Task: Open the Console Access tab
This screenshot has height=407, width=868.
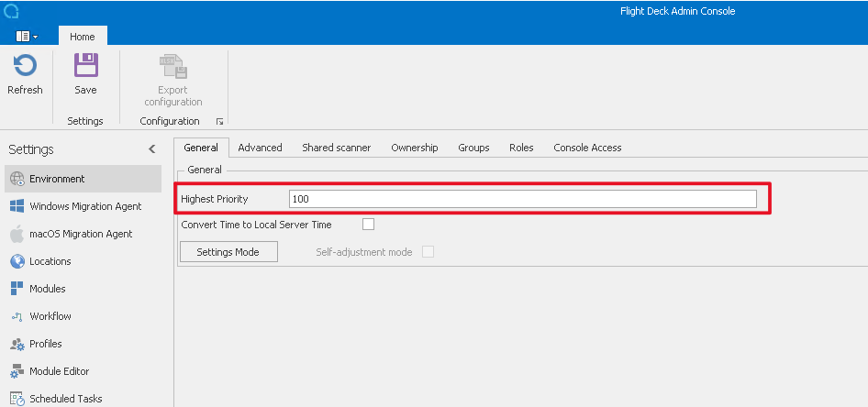Action: click(x=587, y=148)
